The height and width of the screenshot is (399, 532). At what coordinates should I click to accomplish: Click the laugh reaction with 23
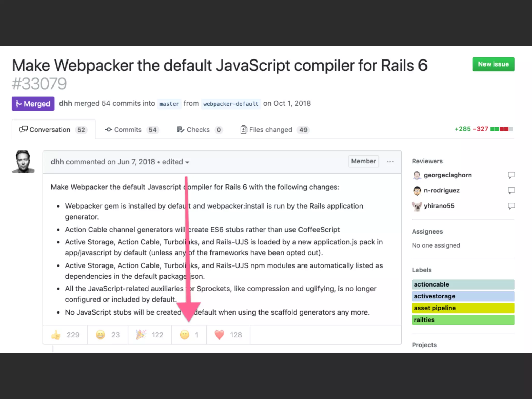click(x=108, y=335)
